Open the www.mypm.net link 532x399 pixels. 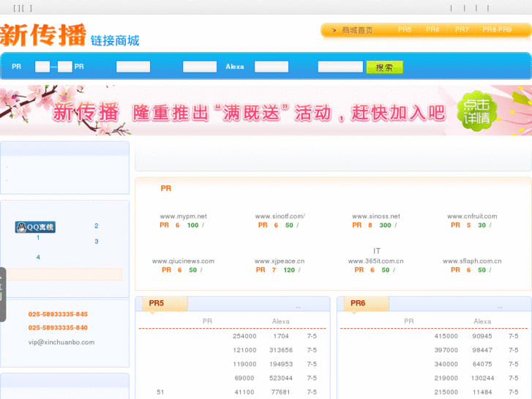coord(183,216)
